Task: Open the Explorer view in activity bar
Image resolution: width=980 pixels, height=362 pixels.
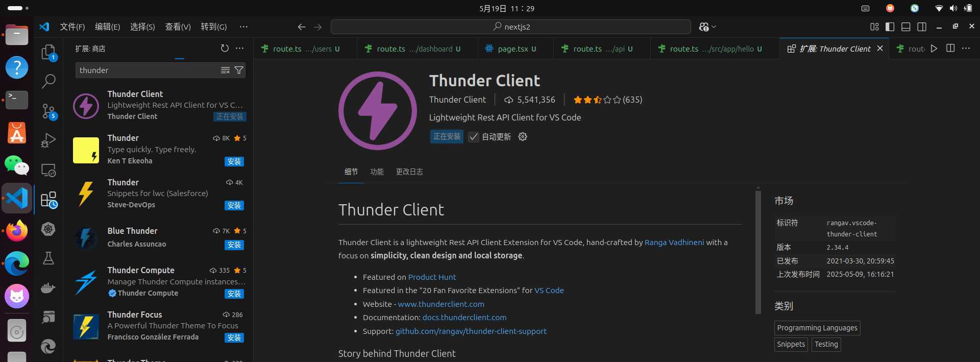Action: pos(48,52)
